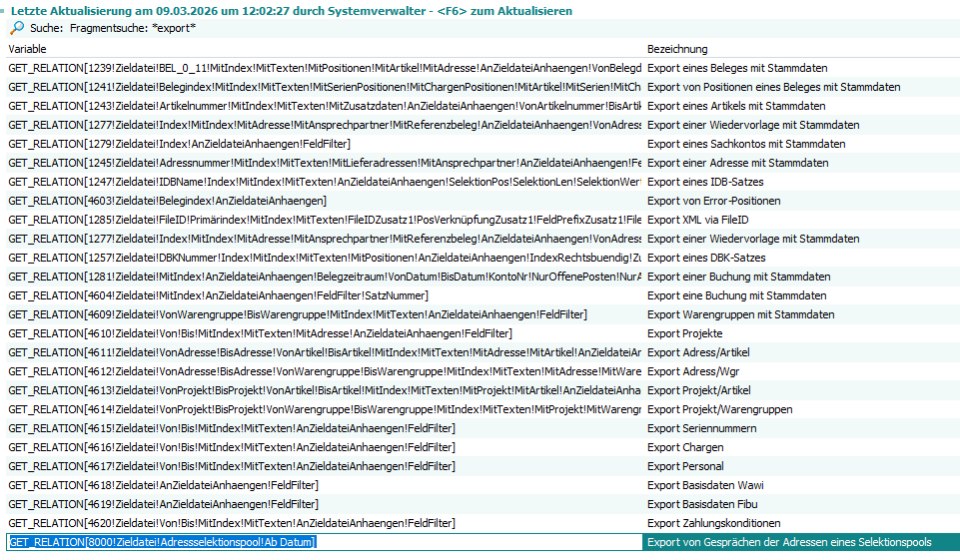This screenshot has height=560, width=960.
Task: Pick the 'Export eines DBK-Satzes' entry
Action: 706,258
